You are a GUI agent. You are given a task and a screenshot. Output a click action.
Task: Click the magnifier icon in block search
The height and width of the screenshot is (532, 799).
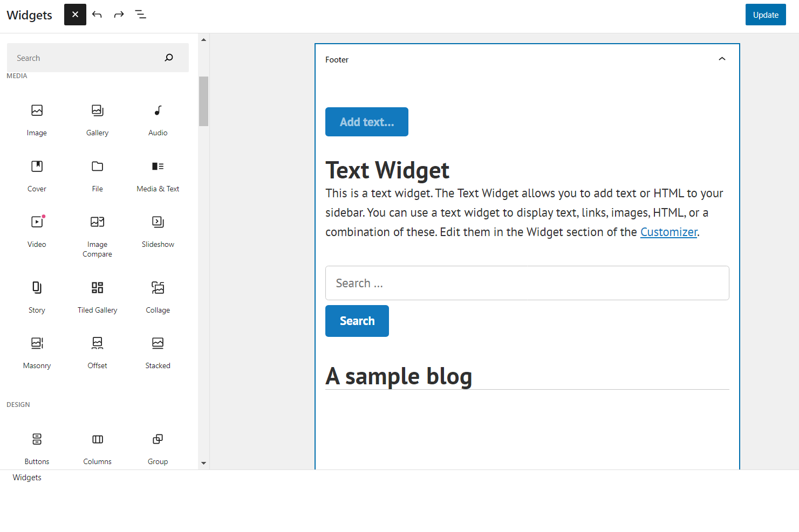point(169,58)
